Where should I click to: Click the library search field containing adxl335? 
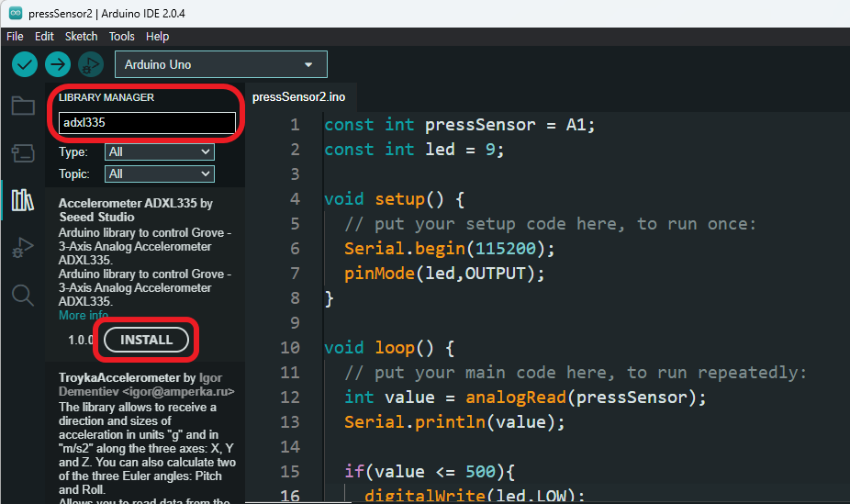click(147, 122)
